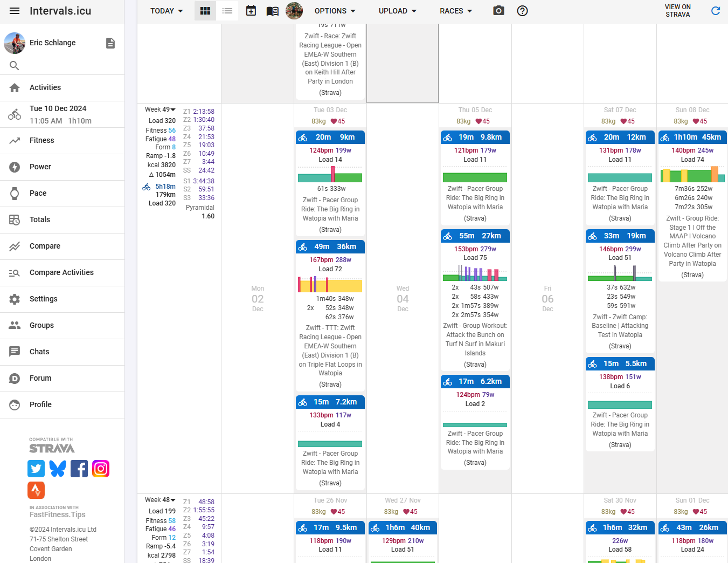Image resolution: width=728 pixels, height=563 pixels.
Task: Open the RACES menu
Action: click(455, 10)
